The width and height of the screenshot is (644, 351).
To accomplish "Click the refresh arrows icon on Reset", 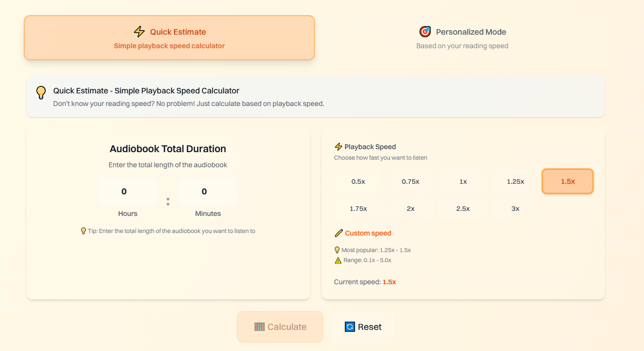I will click(x=350, y=327).
